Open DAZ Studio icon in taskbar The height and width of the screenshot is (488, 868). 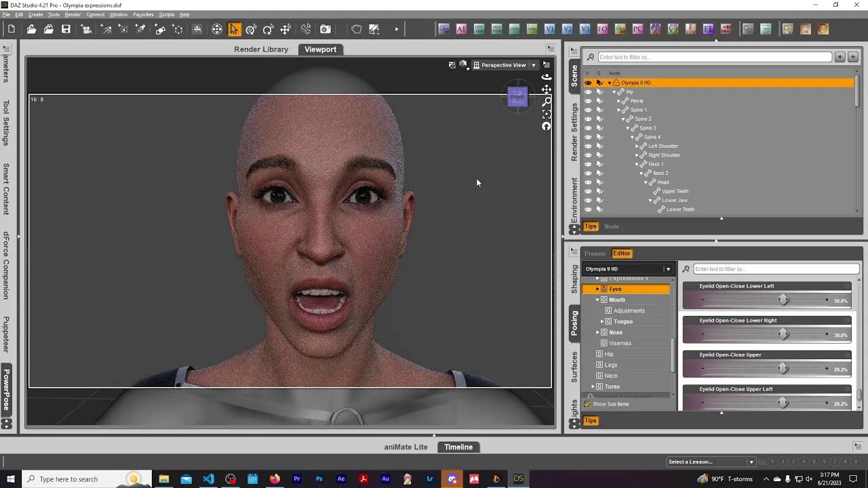click(519, 479)
